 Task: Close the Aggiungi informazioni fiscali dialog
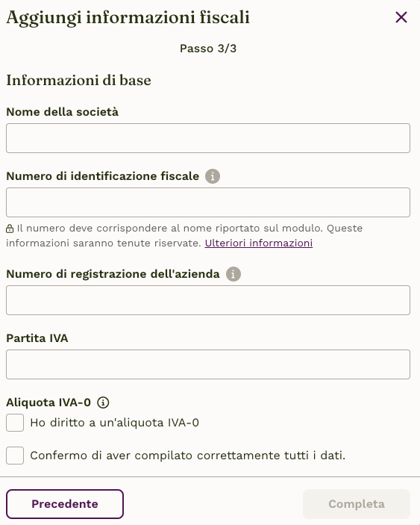pos(401,17)
